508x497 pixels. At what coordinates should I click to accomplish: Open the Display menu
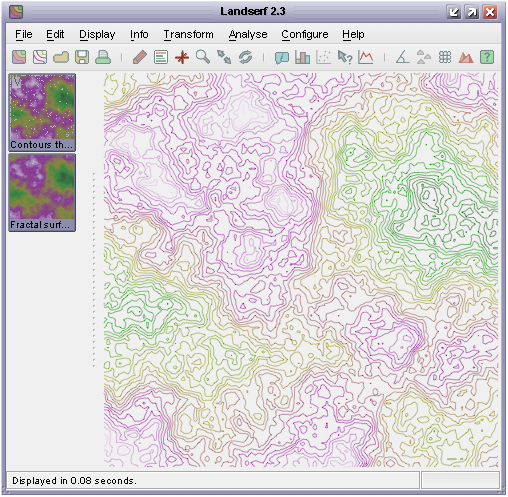97,34
